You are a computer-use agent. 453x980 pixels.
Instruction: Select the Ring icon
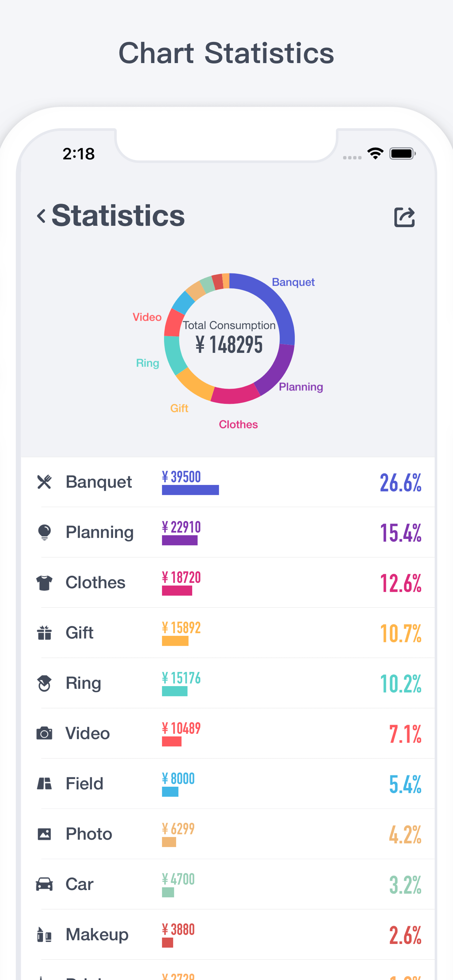(x=44, y=682)
